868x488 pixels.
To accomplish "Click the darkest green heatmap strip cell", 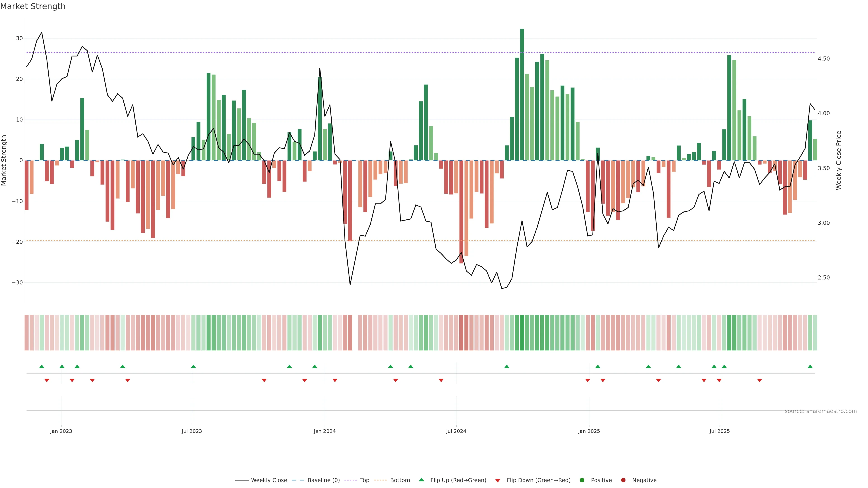I will [522, 333].
